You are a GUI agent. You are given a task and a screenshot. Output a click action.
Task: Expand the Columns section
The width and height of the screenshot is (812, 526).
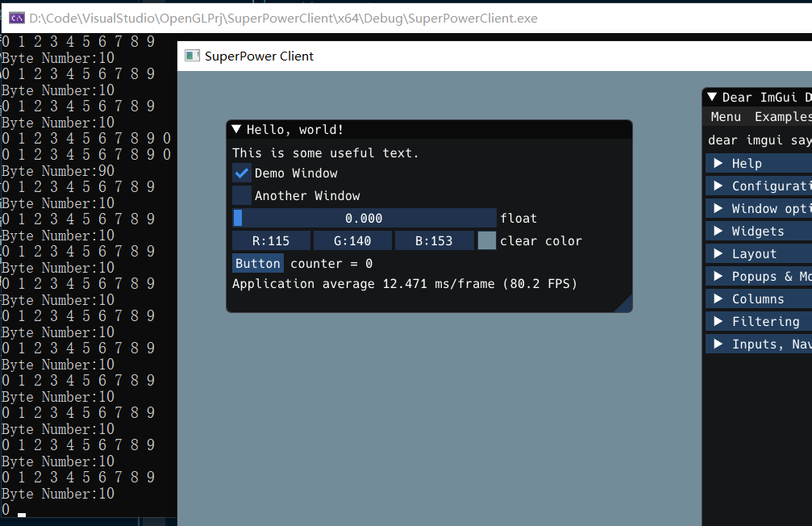tap(759, 299)
